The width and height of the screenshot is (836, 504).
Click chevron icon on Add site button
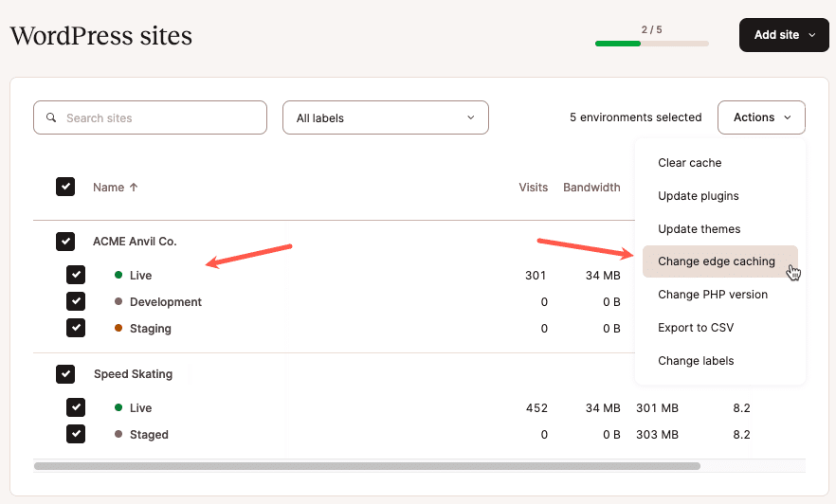pos(812,35)
